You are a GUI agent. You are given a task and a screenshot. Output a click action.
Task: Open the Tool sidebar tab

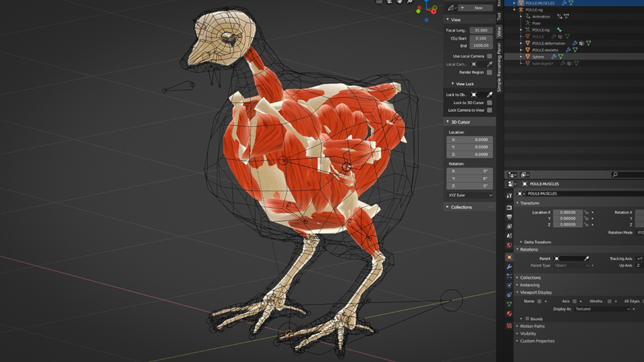pyautogui.click(x=499, y=16)
